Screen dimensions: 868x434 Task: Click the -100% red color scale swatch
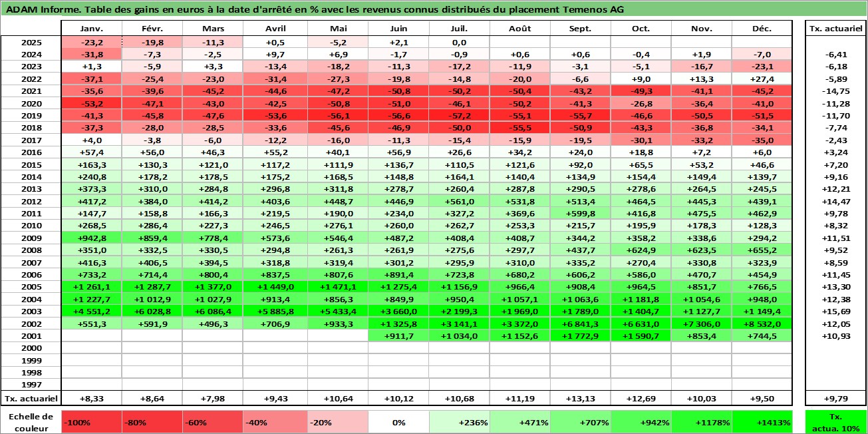pyautogui.click(x=91, y=422)
